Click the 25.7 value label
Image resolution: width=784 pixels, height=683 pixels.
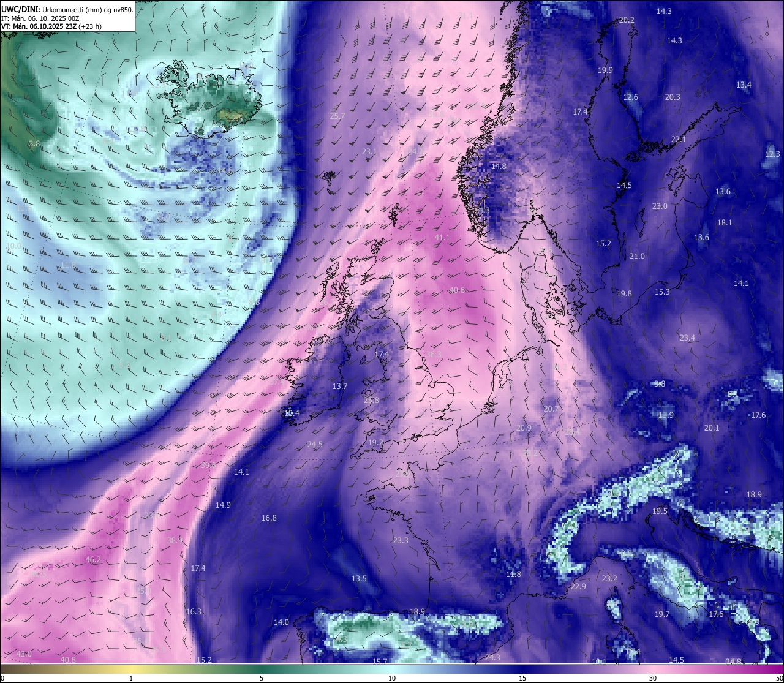[x=337, y=116]
